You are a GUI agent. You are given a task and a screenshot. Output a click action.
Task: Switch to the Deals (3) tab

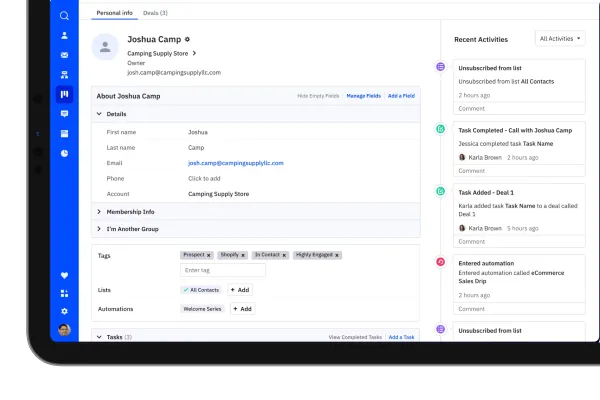point(155,13)
